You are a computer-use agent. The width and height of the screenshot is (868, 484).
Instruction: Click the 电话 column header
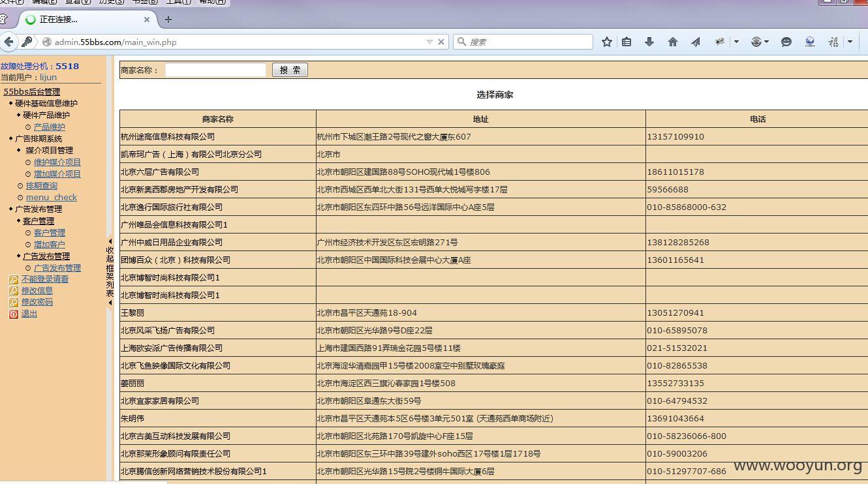tap(758, 119)
